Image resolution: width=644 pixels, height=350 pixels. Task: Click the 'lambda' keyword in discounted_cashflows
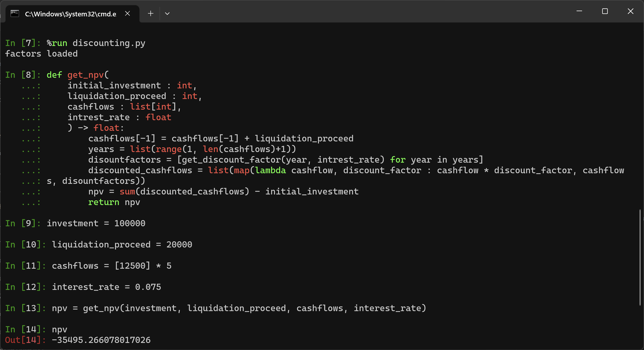point(270,170)
